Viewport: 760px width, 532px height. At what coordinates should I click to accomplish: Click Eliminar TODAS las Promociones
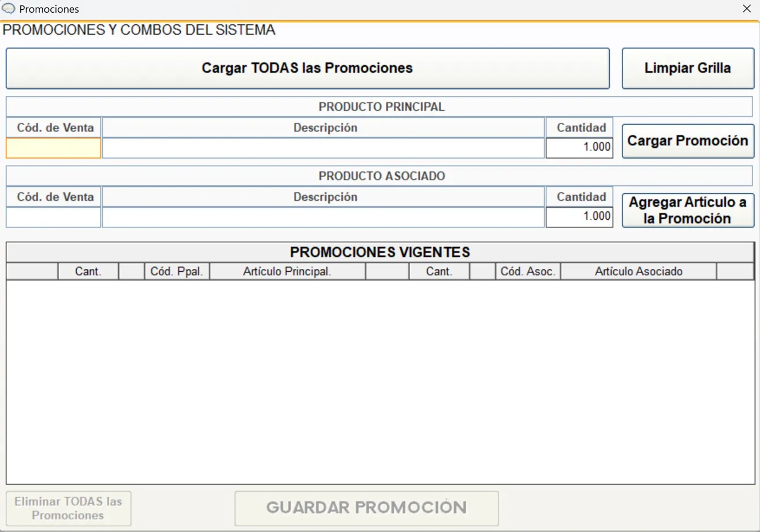68,508
